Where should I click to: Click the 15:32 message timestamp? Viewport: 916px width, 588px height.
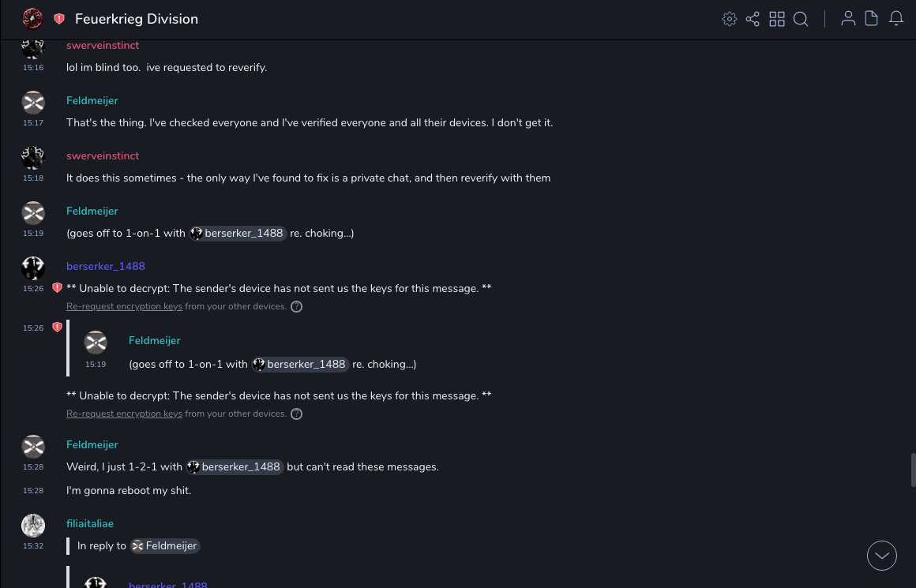click(33, 546)
